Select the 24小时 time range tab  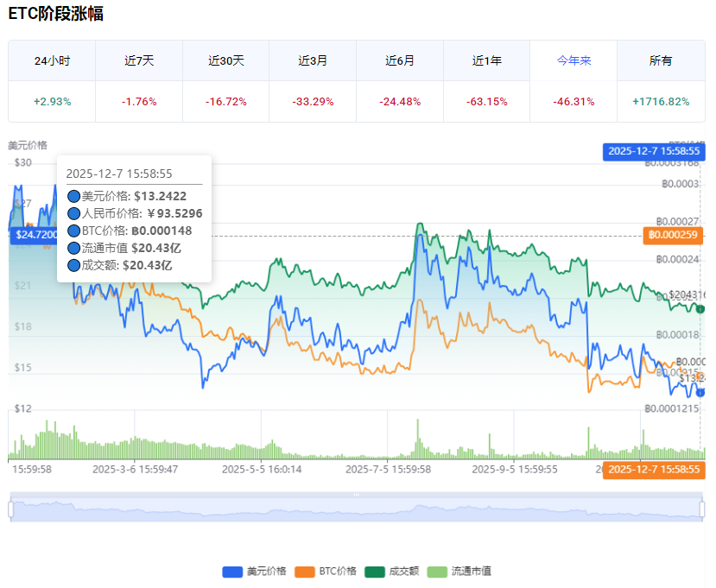[52, 61]
